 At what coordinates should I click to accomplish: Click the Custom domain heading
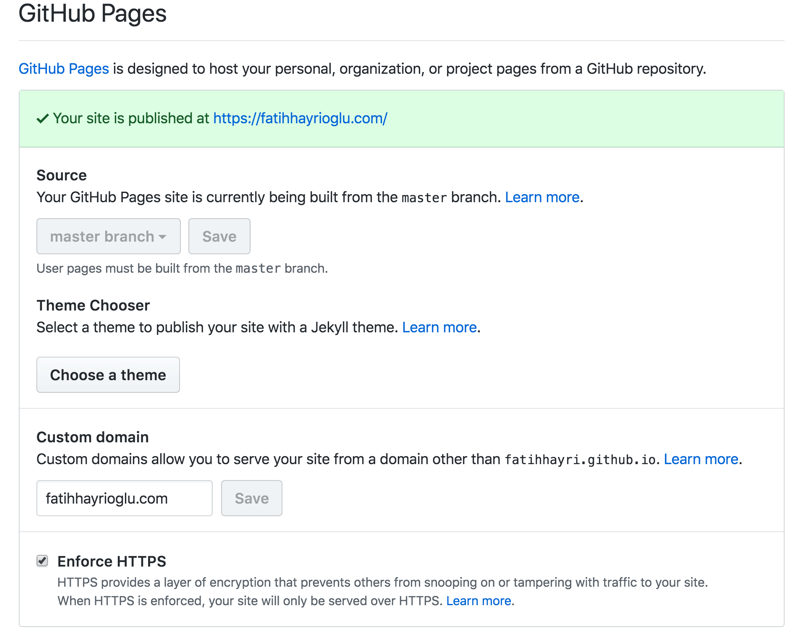pos(92,437)
